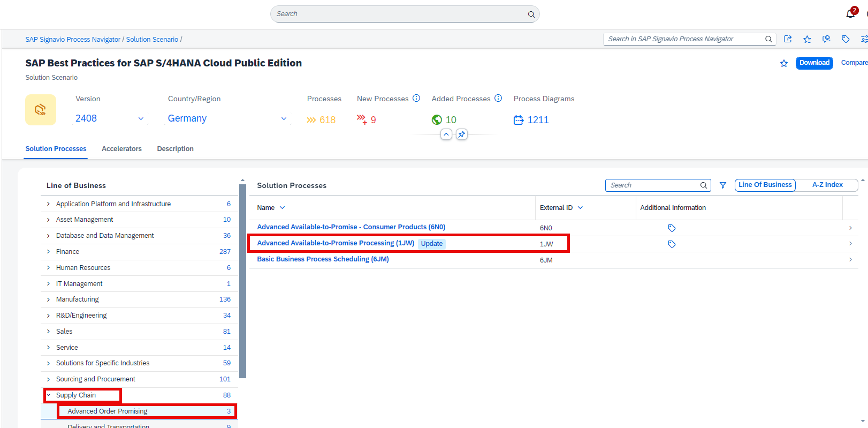Viewport: 868px width, 428px height.
Task: Click the Processes count arrows icon
Action: pos(311,120)
